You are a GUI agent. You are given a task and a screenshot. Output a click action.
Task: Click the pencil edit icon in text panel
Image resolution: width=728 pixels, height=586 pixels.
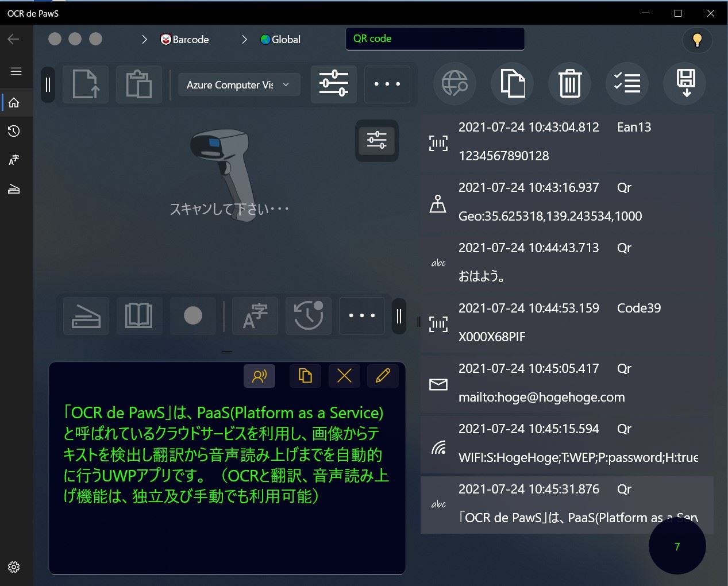point(383,376)
